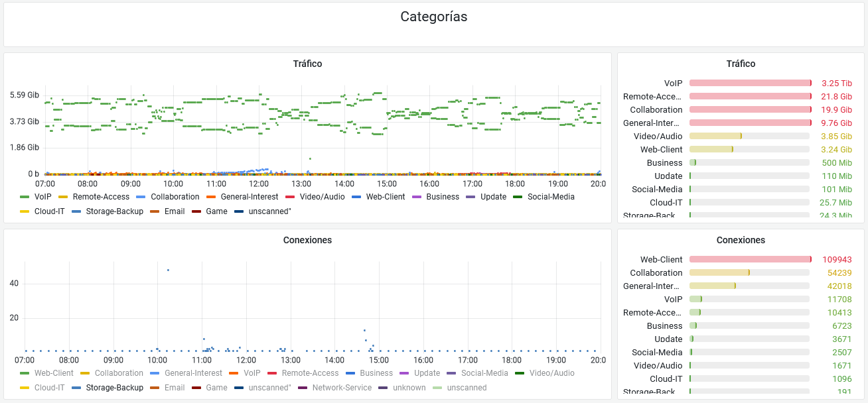Open the Tráfico time-series graph panel title menu

[x=307, y=64]
